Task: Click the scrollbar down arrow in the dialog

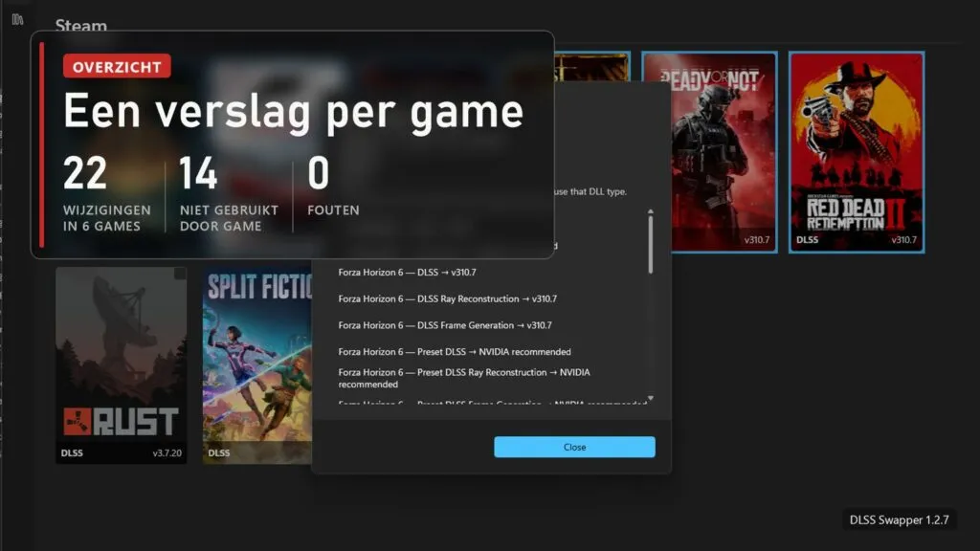Action: (x=651, y=398)
